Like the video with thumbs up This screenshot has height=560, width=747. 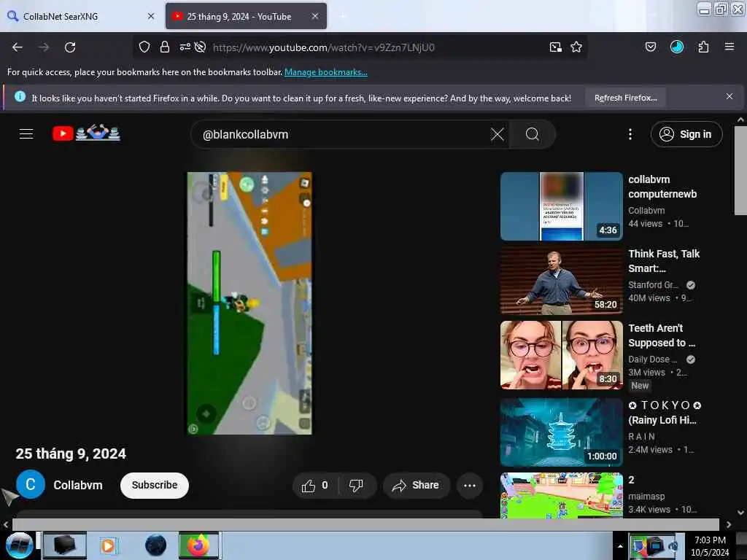pos(314,485)
